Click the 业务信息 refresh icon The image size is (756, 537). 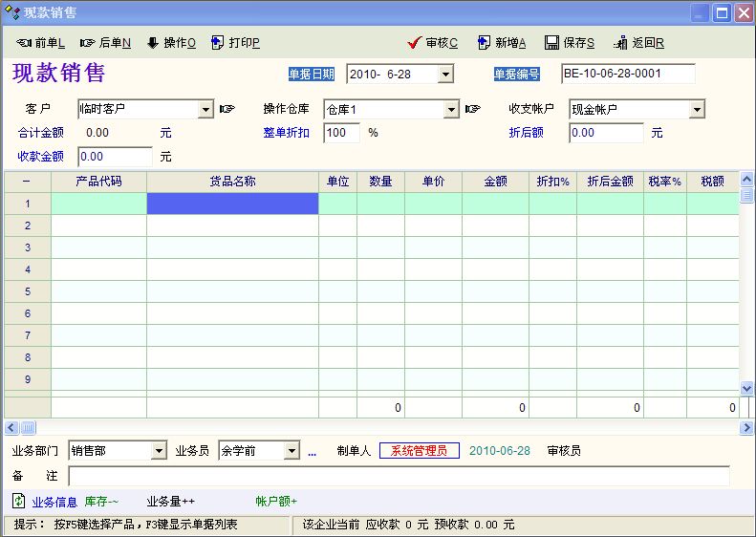[x=19, y=501]
